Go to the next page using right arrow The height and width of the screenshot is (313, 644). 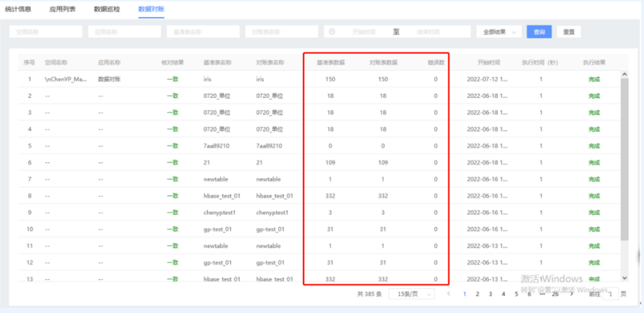[x=571, y=294]
